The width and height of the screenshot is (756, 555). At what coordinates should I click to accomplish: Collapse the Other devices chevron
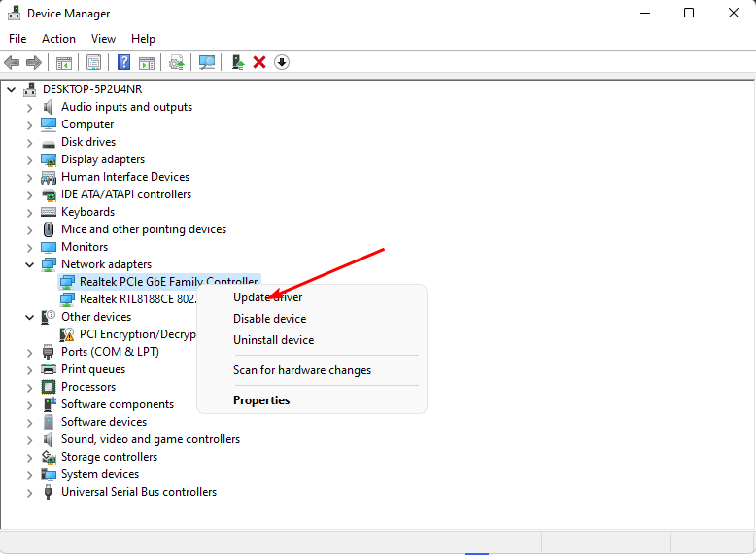30,317
